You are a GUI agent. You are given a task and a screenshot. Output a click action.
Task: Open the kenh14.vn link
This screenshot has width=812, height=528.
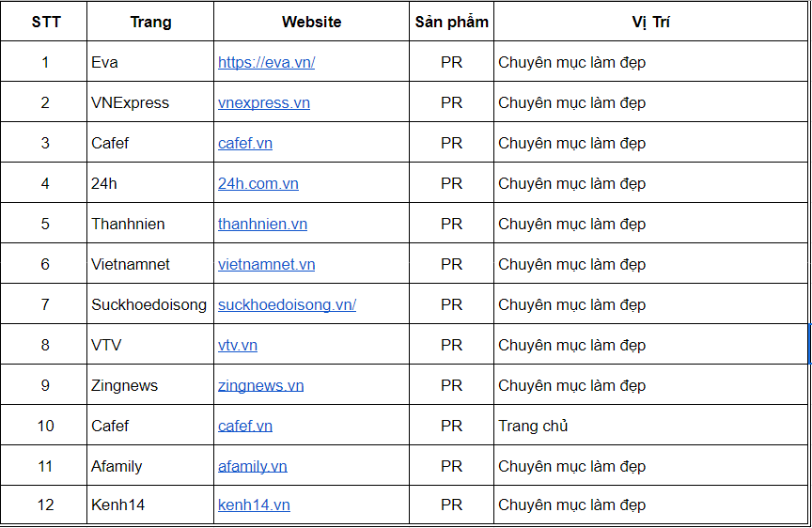254,505
